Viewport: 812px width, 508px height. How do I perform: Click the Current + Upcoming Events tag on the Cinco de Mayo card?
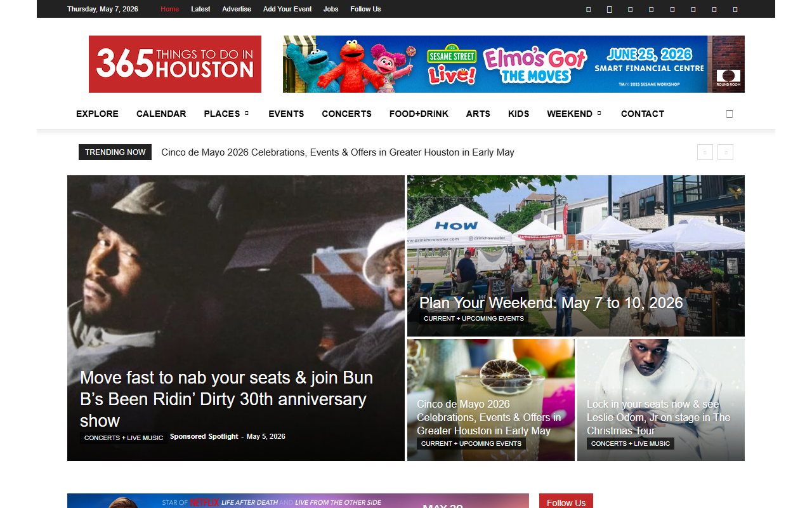click(471, 444)
